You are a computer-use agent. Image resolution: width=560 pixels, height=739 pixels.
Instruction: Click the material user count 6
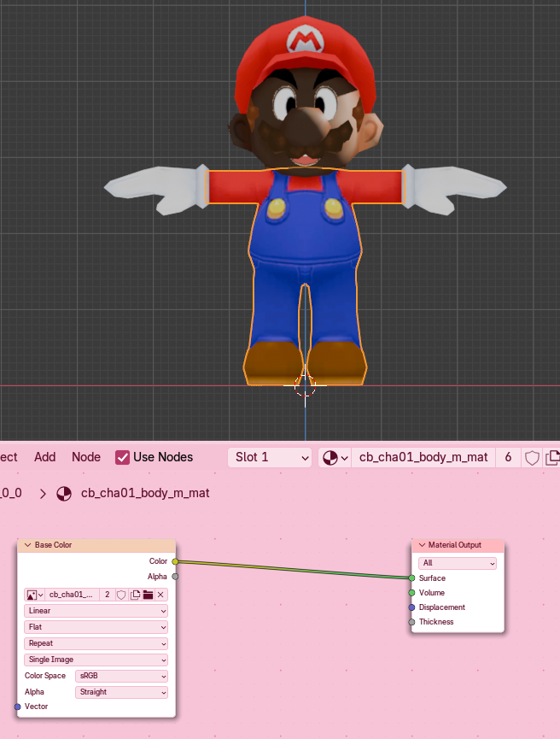click(508, 457)
